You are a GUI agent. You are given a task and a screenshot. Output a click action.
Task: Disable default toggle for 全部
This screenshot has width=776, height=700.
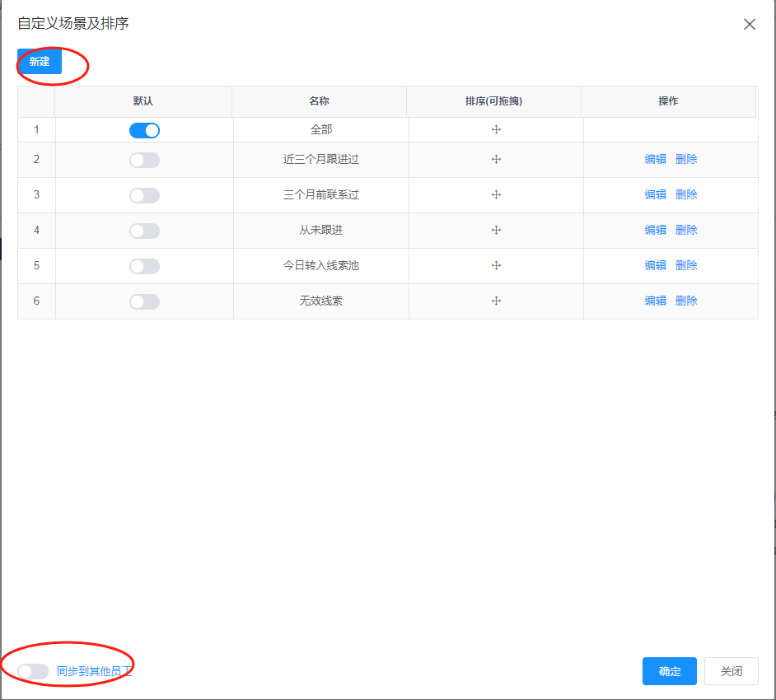tap(144, 130)
